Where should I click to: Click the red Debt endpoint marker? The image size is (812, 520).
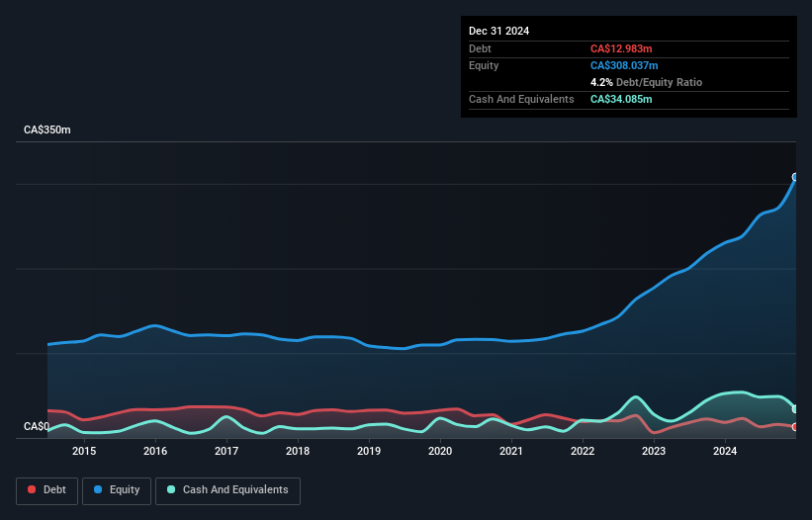coord(795,427)
